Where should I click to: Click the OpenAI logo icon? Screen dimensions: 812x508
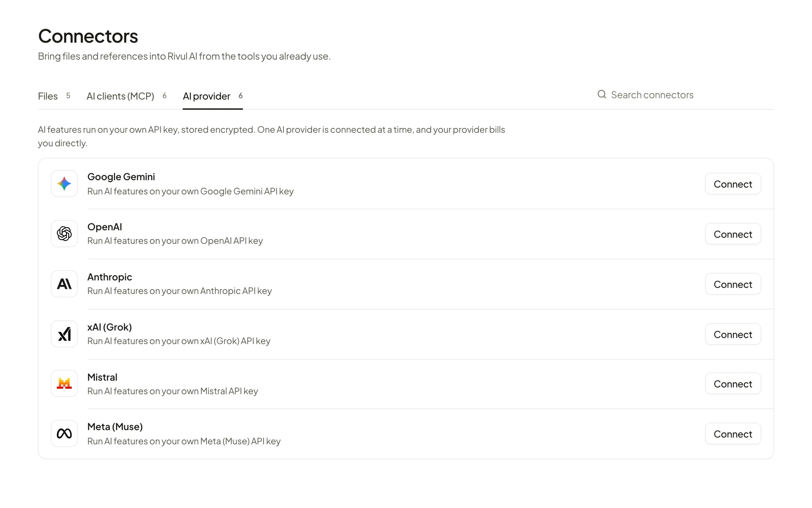64,234
